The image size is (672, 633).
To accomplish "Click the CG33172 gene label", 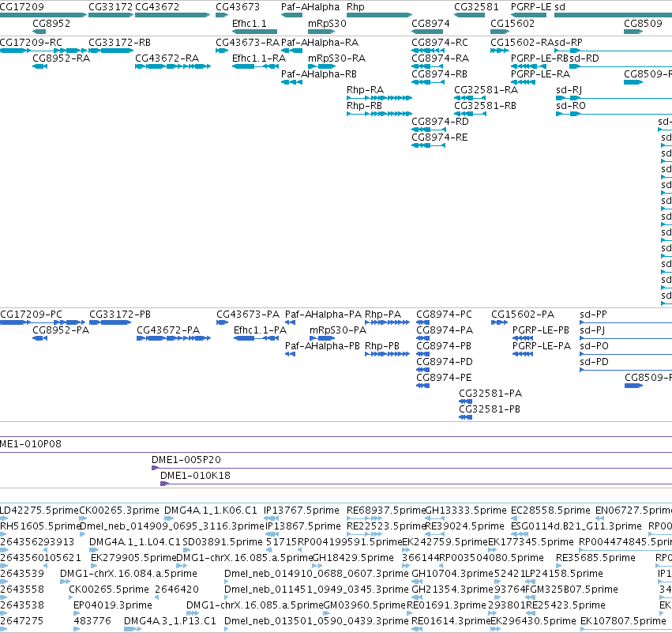I will pos(111,7).
